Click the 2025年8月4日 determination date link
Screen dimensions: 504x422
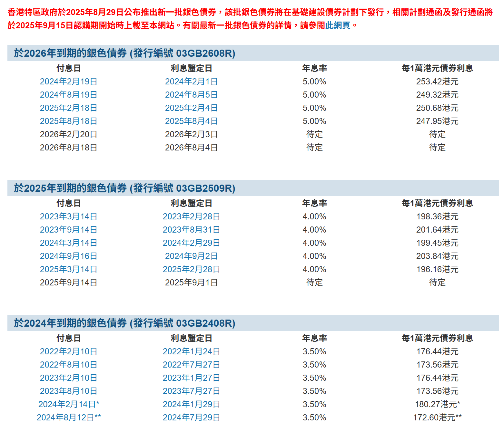click(x=191, y=121)
